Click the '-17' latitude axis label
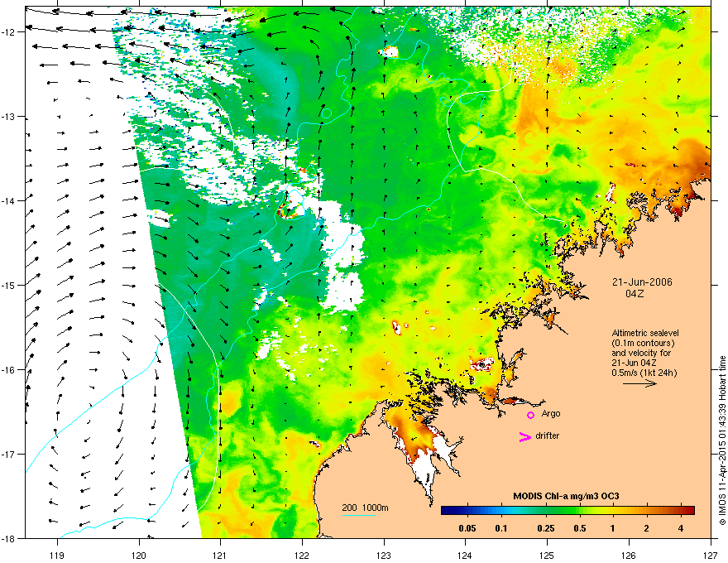 [9, 454]
